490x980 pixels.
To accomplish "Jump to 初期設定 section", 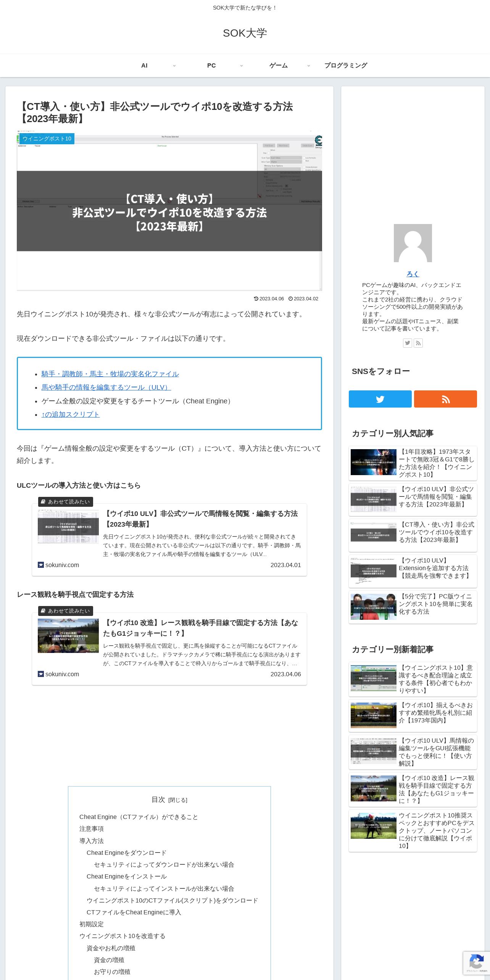I will (92, 924).
